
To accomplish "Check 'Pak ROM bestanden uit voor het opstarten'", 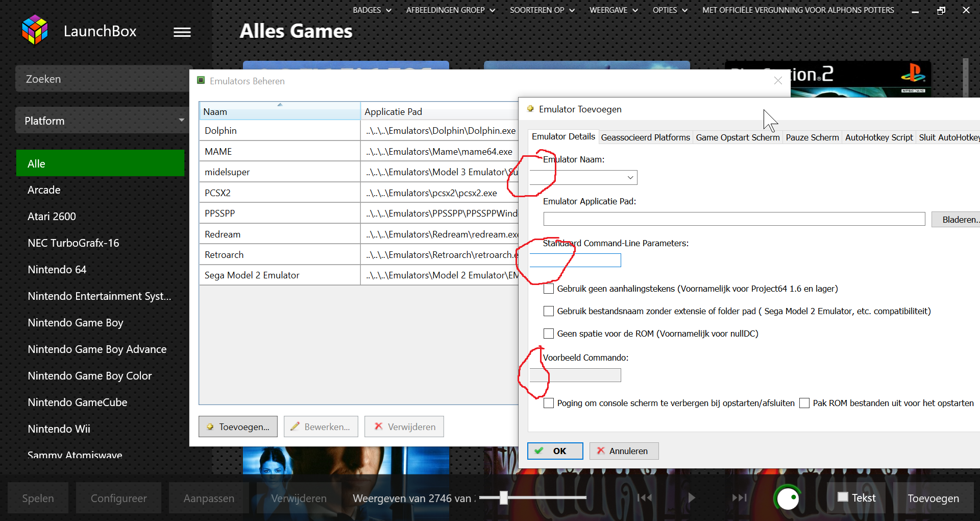I will 804,403.
